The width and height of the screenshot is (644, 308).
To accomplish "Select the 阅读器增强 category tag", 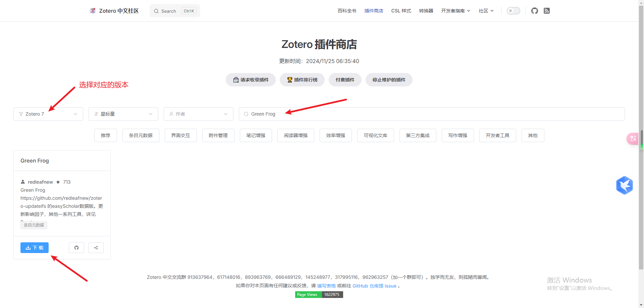I will [x=296, y=135].
